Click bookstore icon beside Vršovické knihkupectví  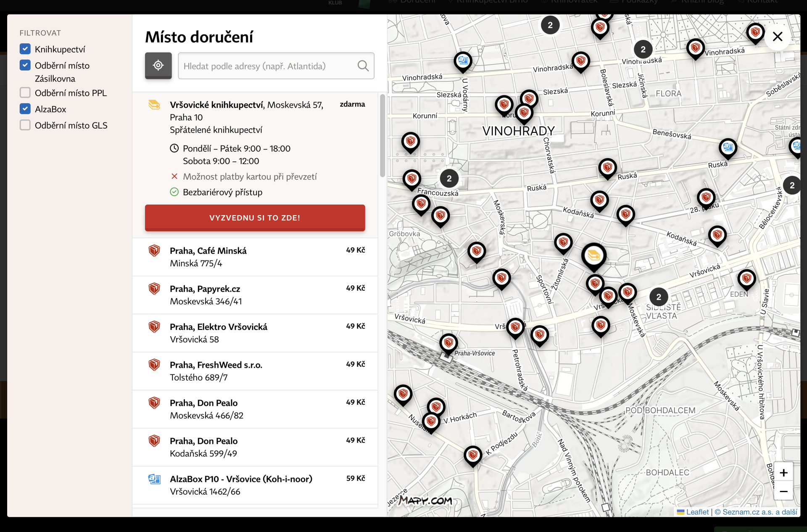pyautogui.click(x=154, y=105)
